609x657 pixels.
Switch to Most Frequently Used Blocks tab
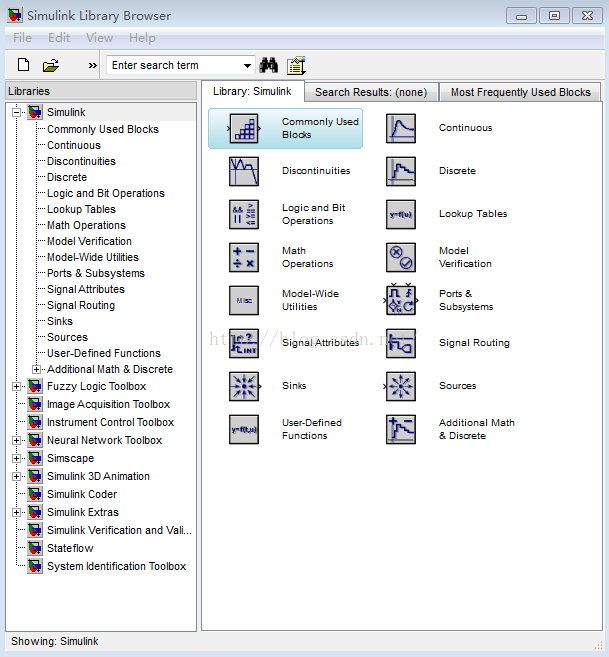(520, 92)
